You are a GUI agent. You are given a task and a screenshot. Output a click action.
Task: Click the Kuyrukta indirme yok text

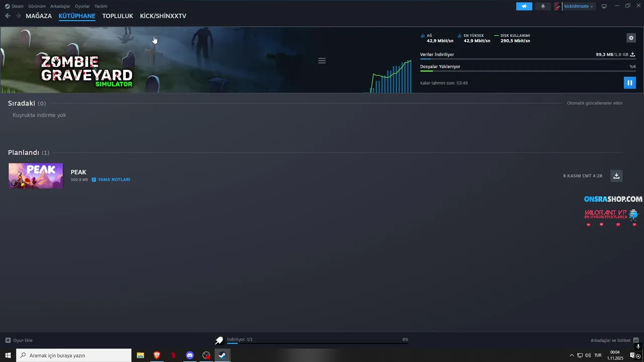click(39, 115)
